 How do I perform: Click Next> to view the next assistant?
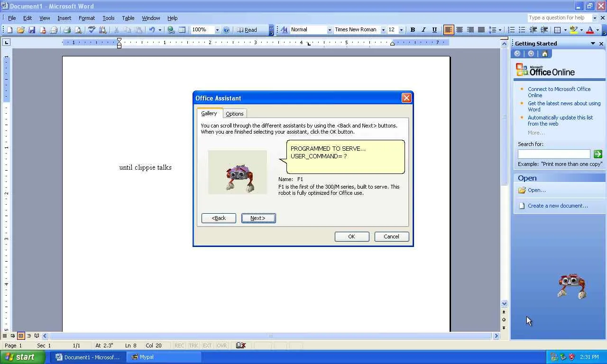[258, 218]
